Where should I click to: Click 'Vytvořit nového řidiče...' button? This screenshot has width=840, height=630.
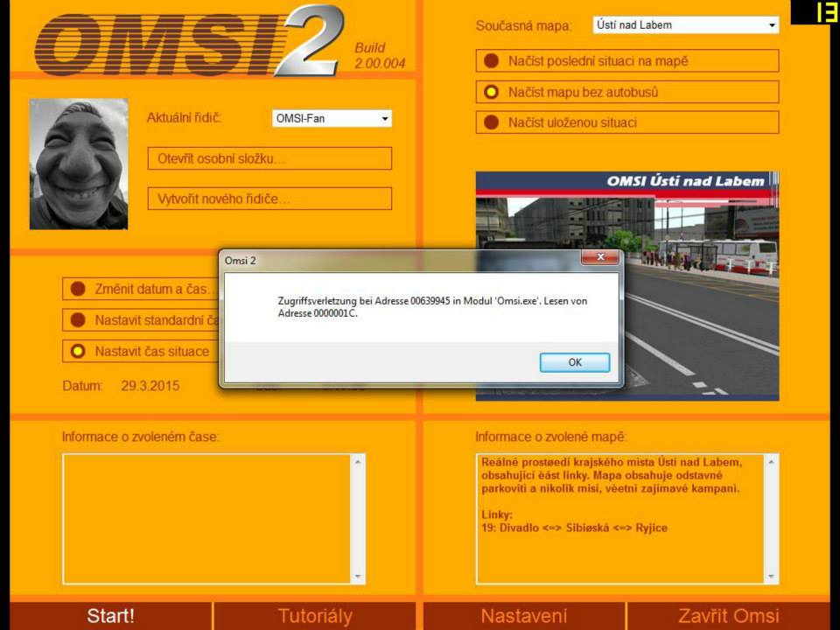click(x=269, y=199)
